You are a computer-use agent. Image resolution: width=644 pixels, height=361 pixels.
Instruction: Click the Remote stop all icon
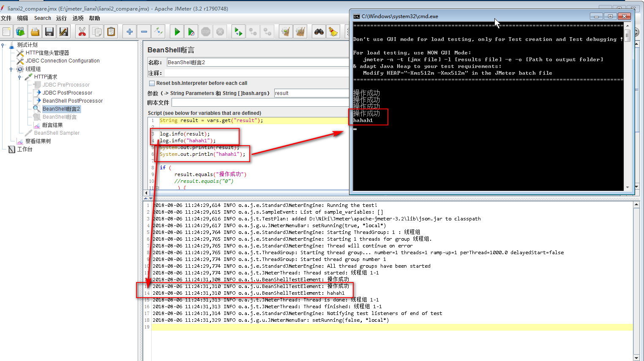point(253,32)
